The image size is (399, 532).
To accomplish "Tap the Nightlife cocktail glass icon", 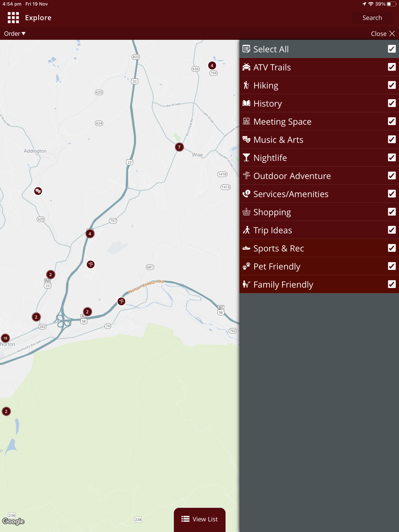I will tap(247, 158).
